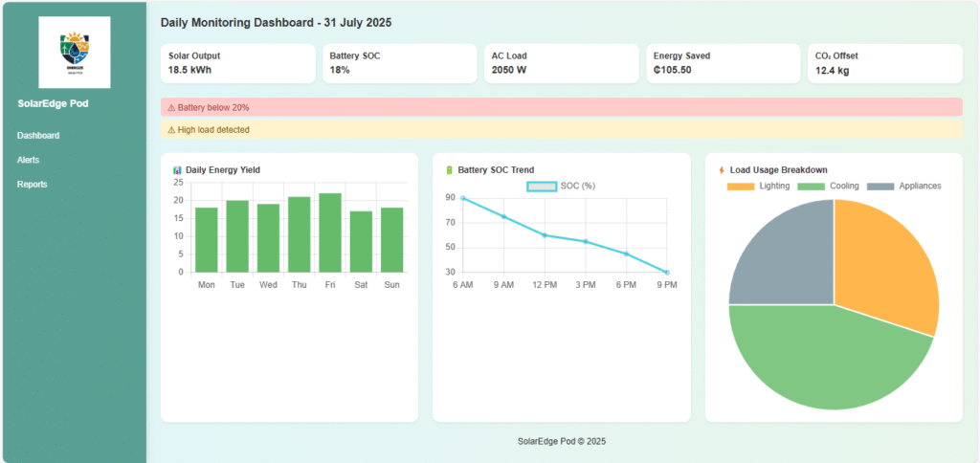Click the Friday bar in Daily Energy Yield
Image resolution: width=980 pixels, height=463 pixels.
click(x=330, y=233)
